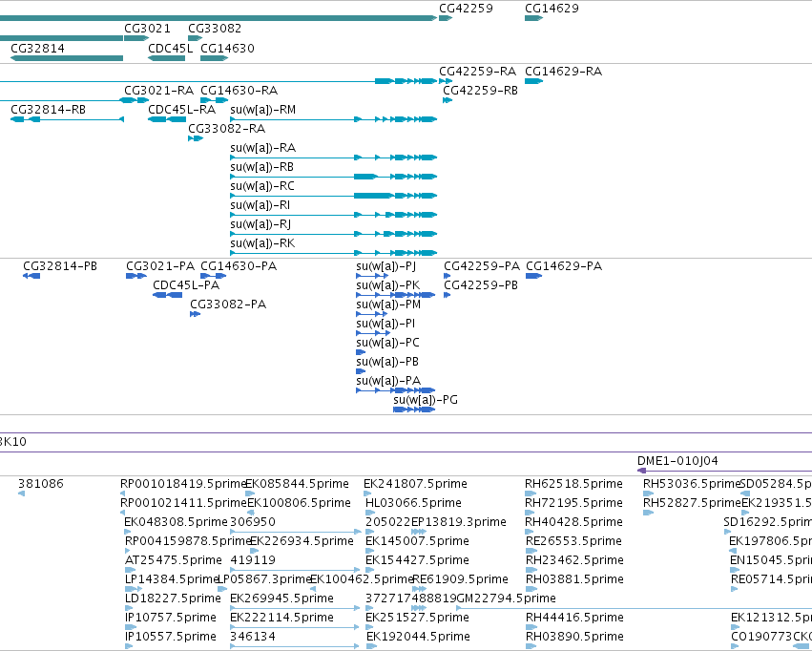Viewport: 812px width, 651px height.
Task: Select the CG14630 gene label
Action: point(227,49)
